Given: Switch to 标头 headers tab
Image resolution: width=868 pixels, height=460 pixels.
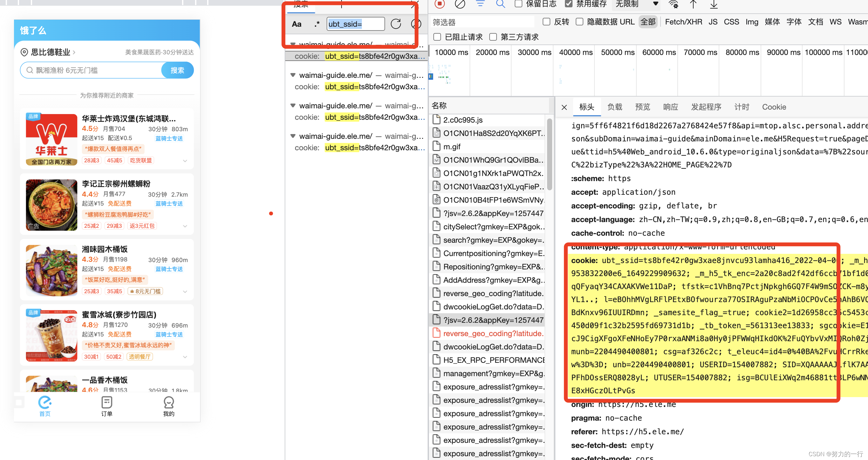Looking at the screenshot, I should [x=587, y=107].
